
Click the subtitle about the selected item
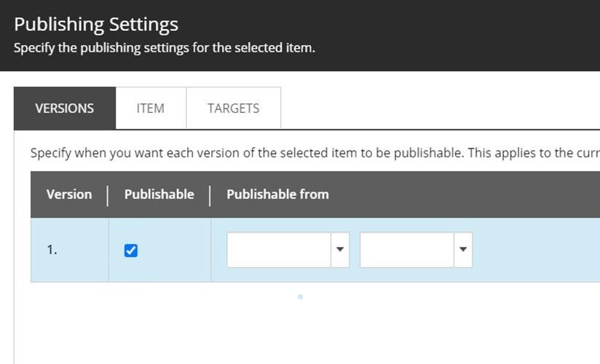[165, 50]
